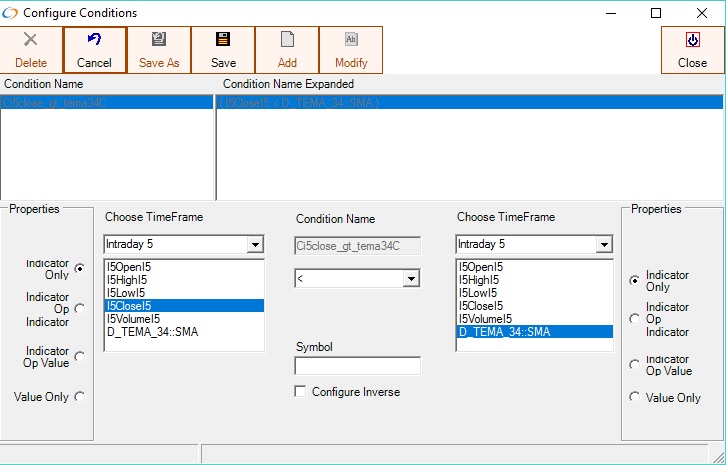Enable the Configure Inverse checkbox
This screenshot has width=726, height=465.
(301, 392)
